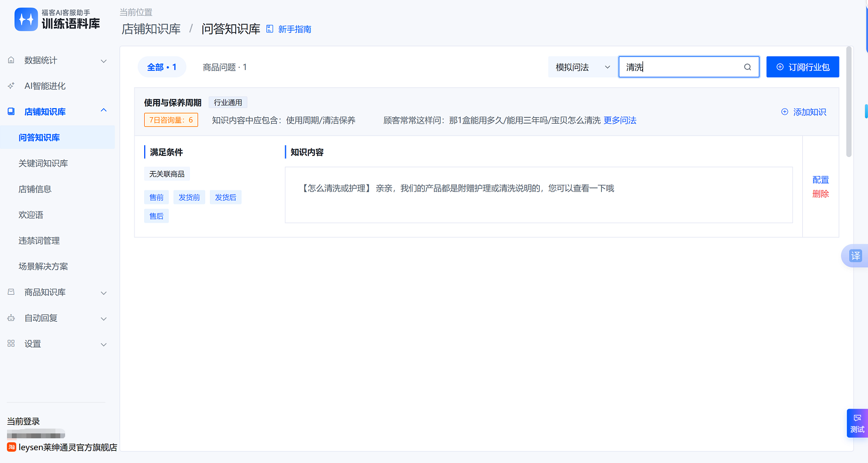
Task: Expand the 设置 menu chevron
Action: tap(104, 344)
